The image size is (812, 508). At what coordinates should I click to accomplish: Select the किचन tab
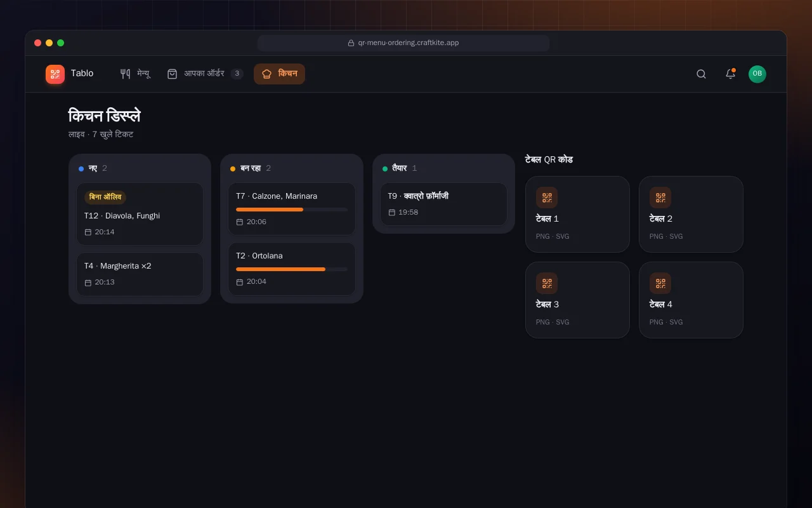tap(279, 74)
